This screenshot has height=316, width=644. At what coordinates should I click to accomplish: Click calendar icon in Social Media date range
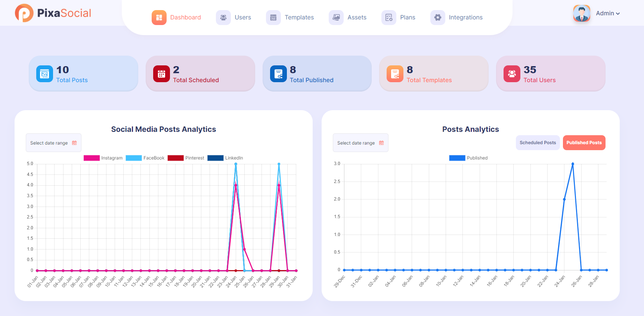[x=74, y=143]
